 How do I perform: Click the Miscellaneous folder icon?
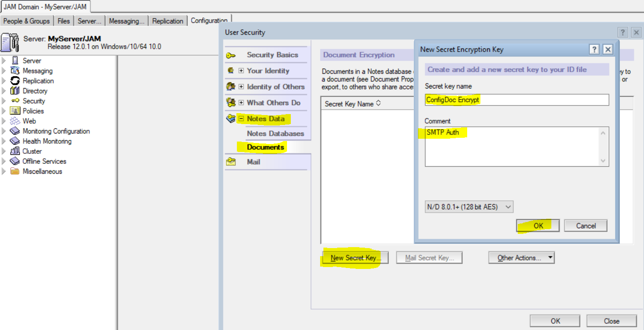15,171
